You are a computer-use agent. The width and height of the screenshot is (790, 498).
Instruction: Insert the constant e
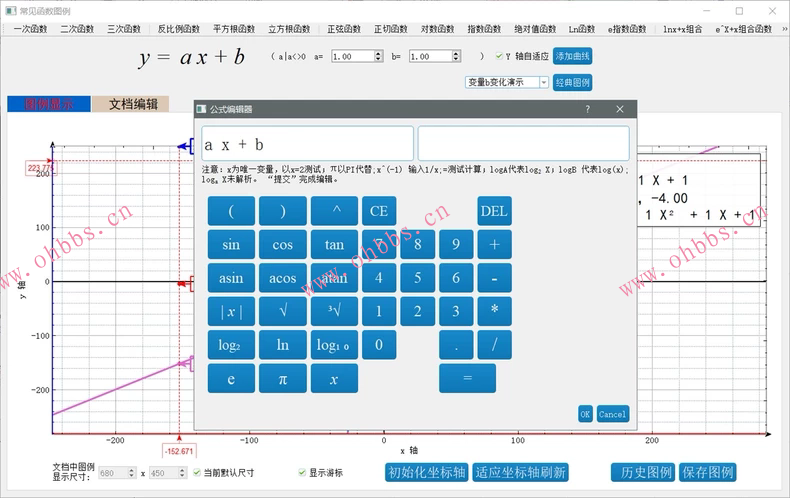(x=231, y=379)
